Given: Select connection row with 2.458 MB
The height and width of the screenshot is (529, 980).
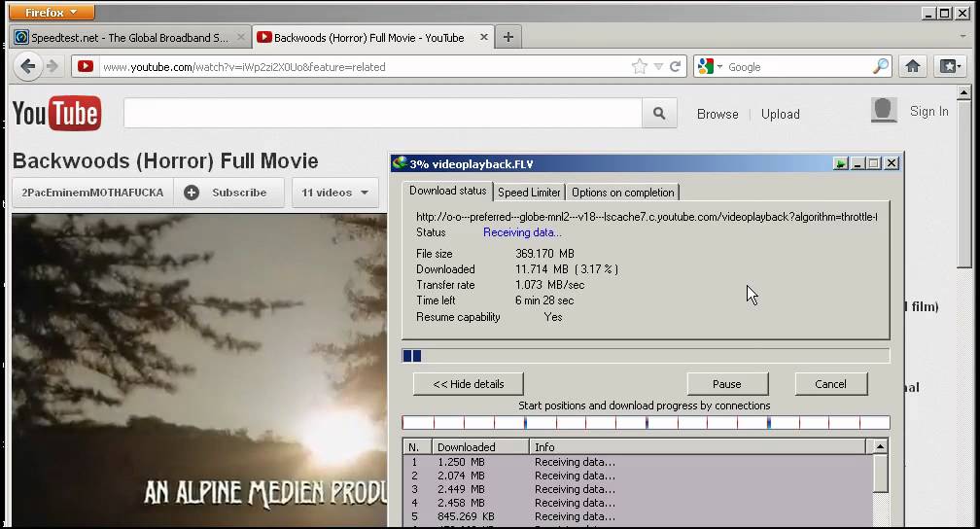Looking at the screenshot, I should click(x=638, y=504).
